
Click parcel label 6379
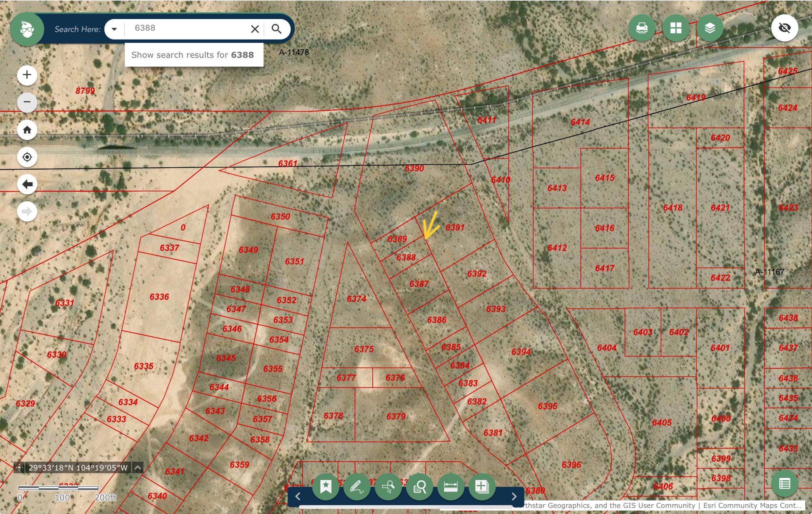click(x=396, y=416)
